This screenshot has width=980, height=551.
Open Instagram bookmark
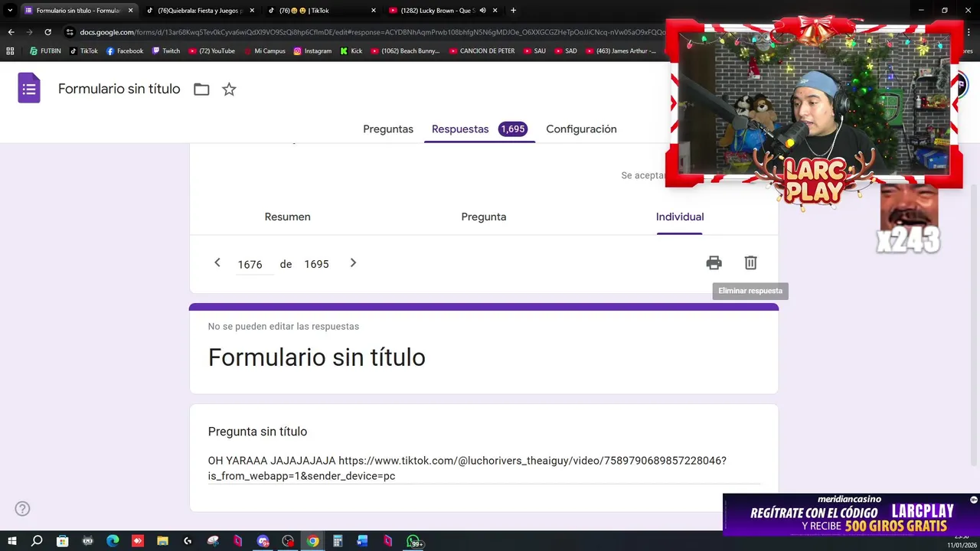[312, 51]
